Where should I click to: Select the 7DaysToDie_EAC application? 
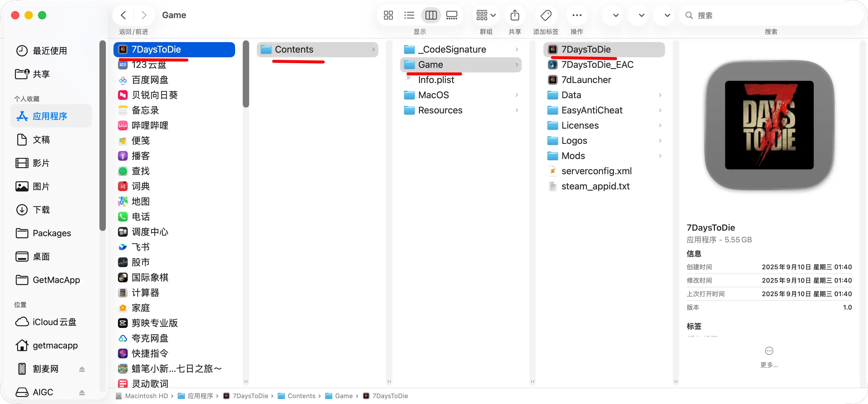coord(597,65)
